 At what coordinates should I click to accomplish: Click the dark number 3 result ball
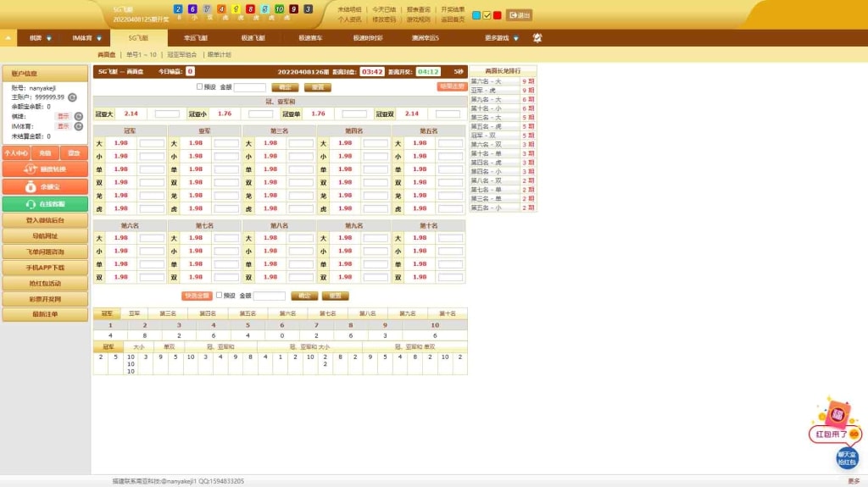[308, 8]
